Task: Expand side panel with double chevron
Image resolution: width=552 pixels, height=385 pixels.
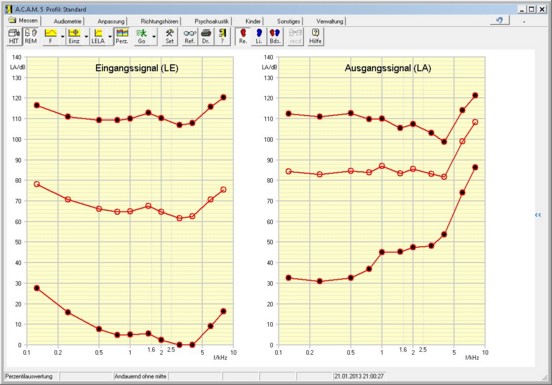Action: click(538, 215)
